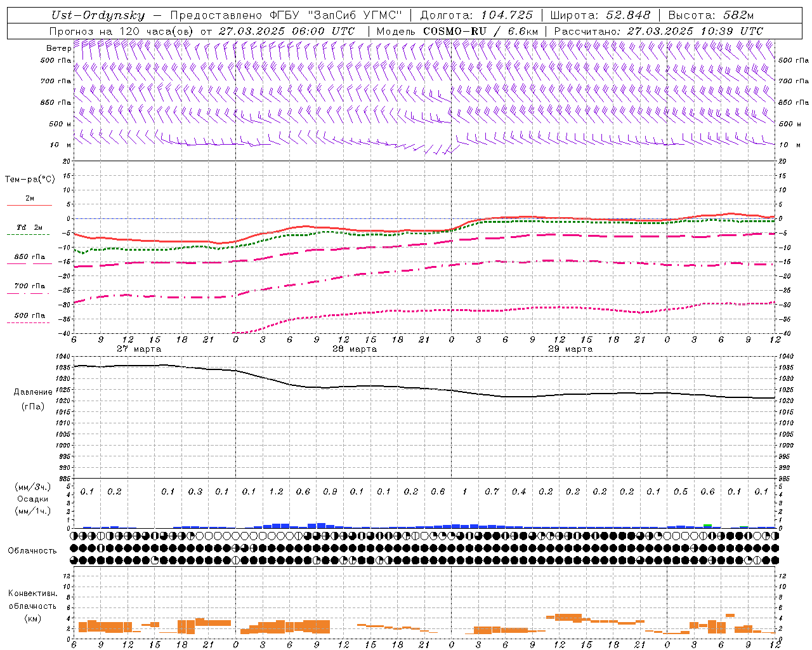Click the '0.3' precipitation value

pos(195,492)
